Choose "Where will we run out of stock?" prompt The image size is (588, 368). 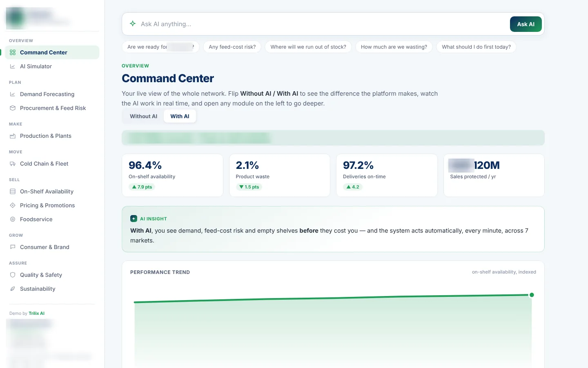[308, 47]
